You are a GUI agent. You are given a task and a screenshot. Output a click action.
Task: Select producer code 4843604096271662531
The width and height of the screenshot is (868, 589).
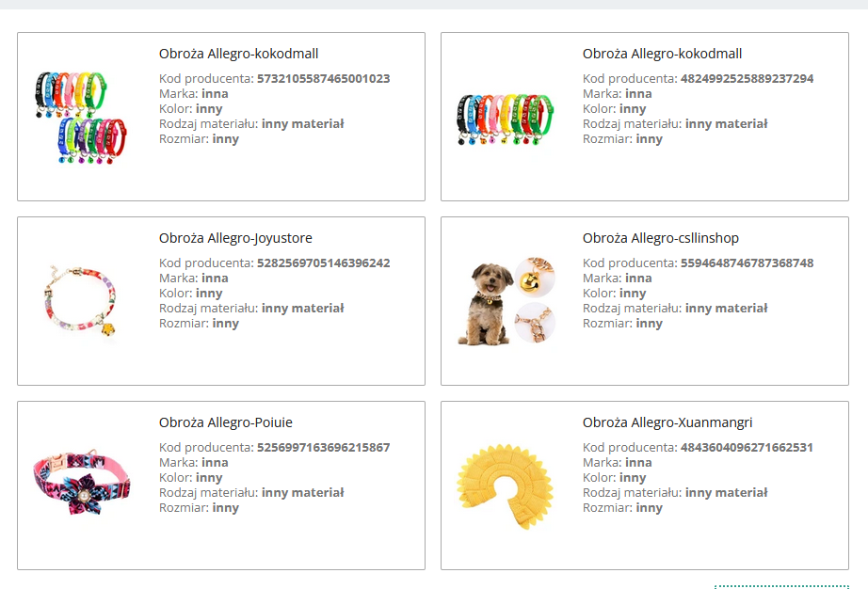point(747,448)
